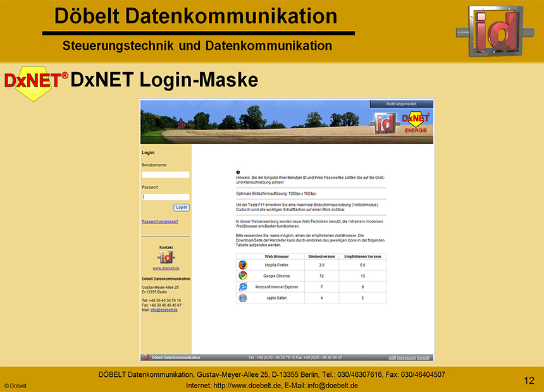This screenshot has height=392, width=544.
Task: Click the info hint icon above Hinweis
Action: [x=238, y=172]
